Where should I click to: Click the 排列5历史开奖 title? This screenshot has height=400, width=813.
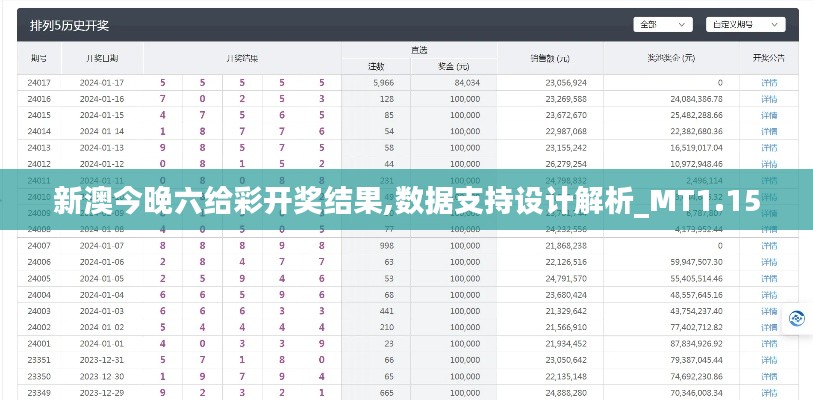click(70, 24)
